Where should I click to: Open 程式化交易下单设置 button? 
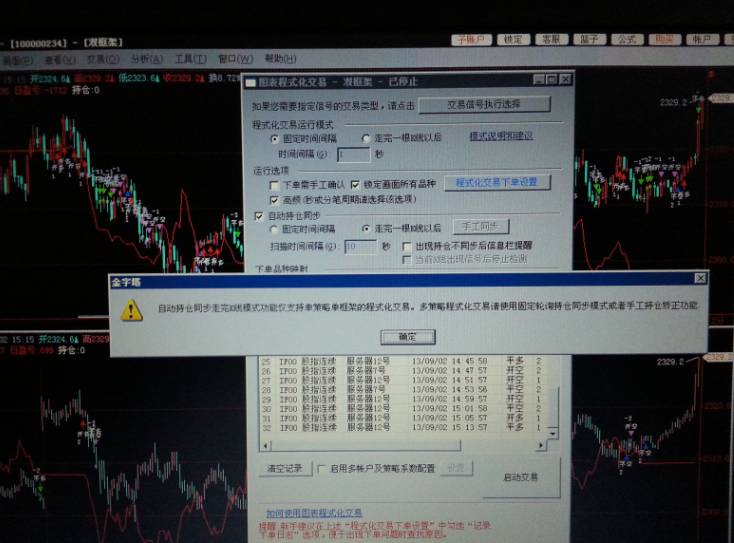coord(497,182)
